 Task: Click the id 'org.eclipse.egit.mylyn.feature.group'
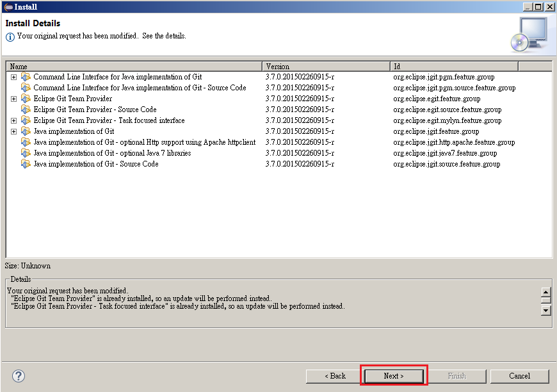click(x=448, y=120)
